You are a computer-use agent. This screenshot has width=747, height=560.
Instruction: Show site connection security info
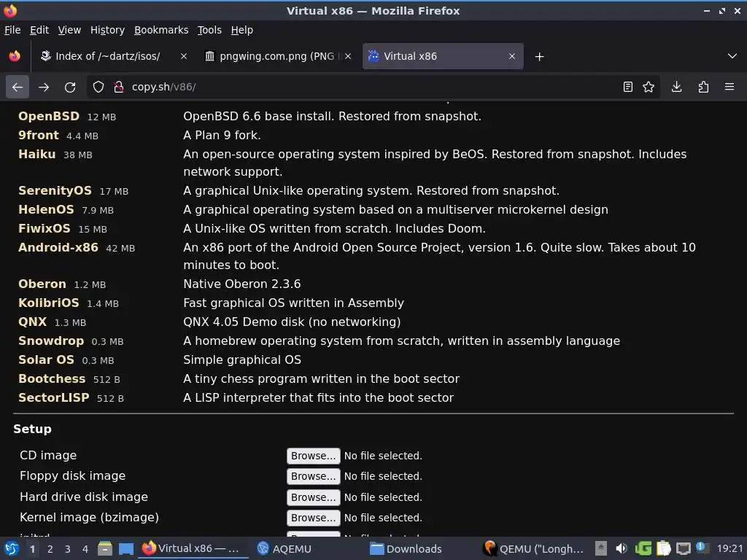[119, 87]
